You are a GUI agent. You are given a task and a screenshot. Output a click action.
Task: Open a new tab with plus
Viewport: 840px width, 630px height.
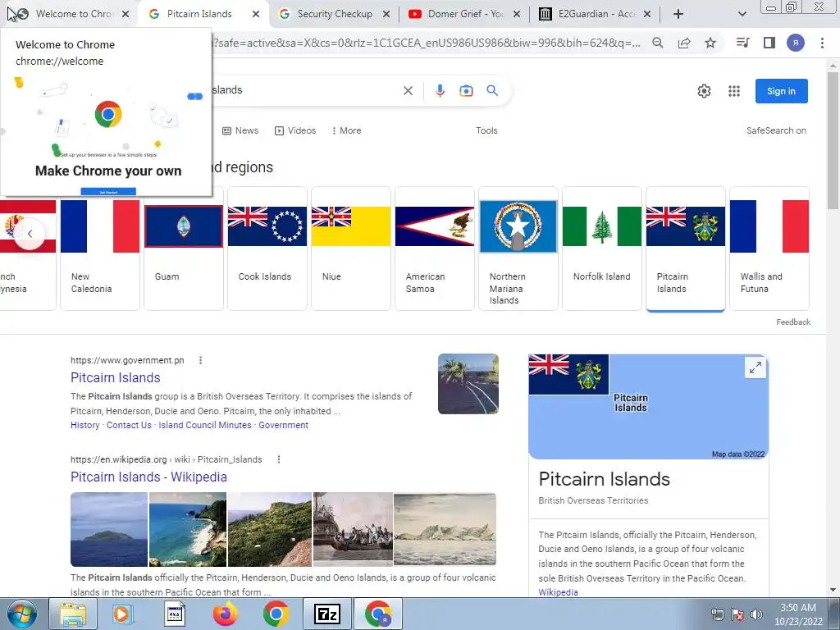point(678,14)
